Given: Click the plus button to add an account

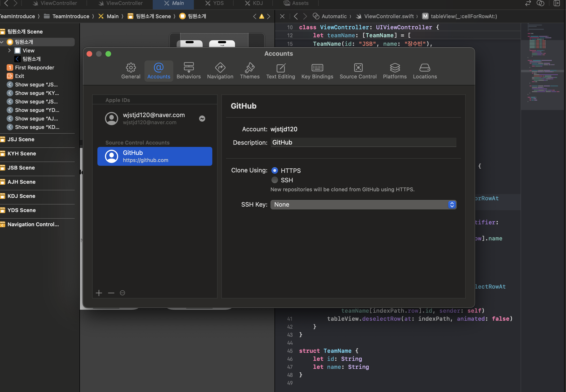Looking at the screenshot, I should [x=99, y=293].
